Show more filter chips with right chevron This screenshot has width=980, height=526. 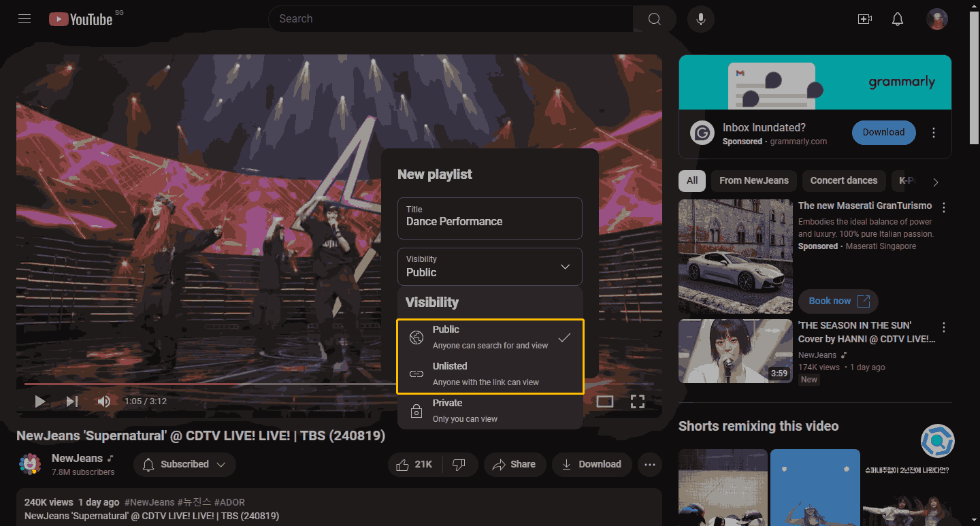pos(936,182)
